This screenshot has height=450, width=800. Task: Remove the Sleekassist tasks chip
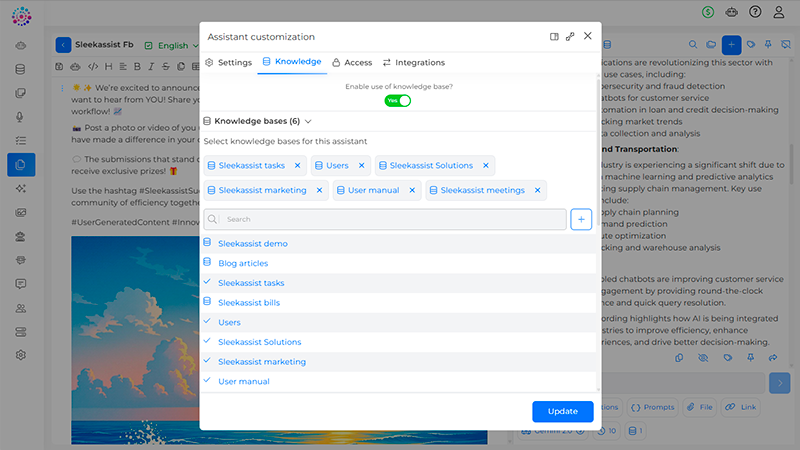297,165
